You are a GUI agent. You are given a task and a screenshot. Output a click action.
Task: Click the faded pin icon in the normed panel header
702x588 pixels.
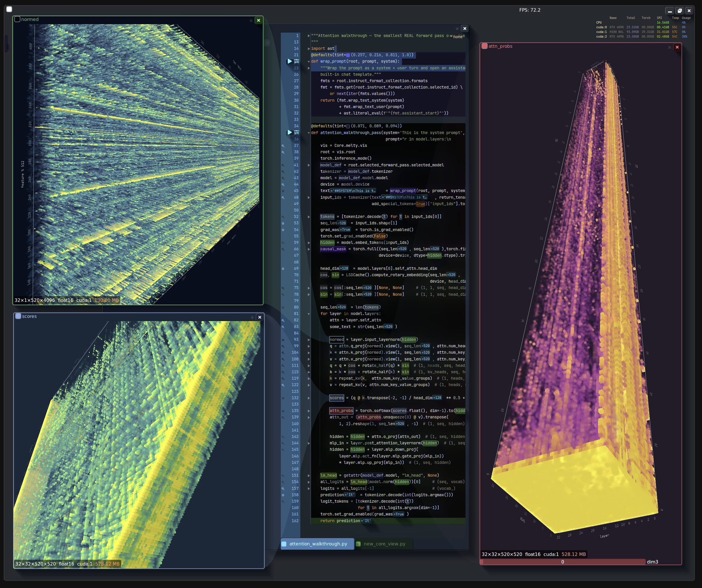(x=251, y=20)
